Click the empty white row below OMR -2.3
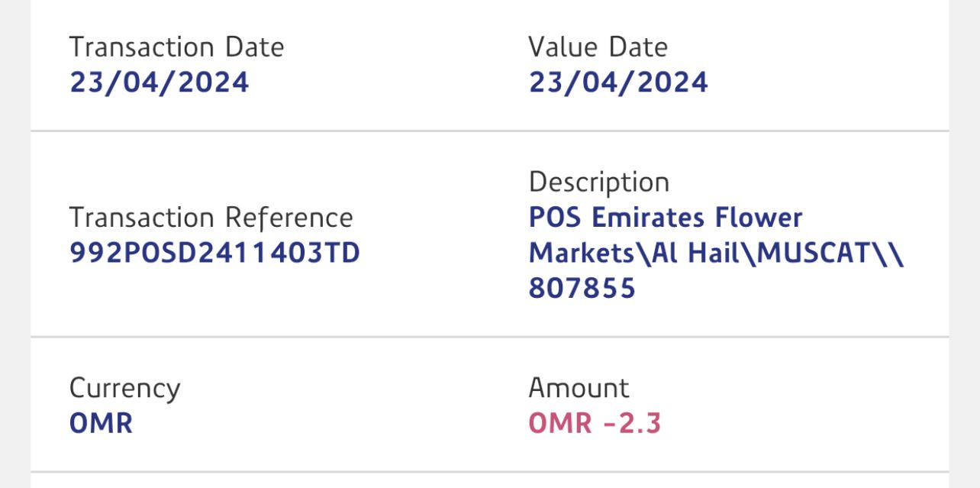 [489, 481]
